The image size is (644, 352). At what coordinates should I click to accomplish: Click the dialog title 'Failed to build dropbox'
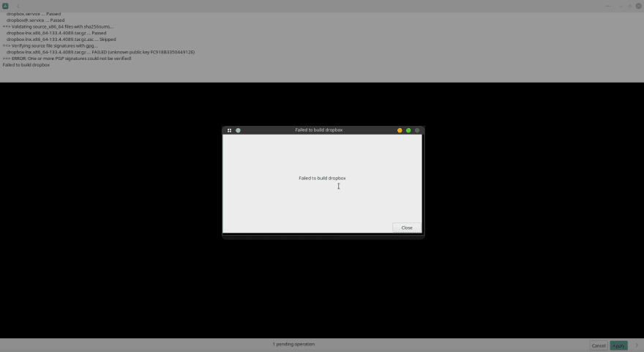click(319, 130)
